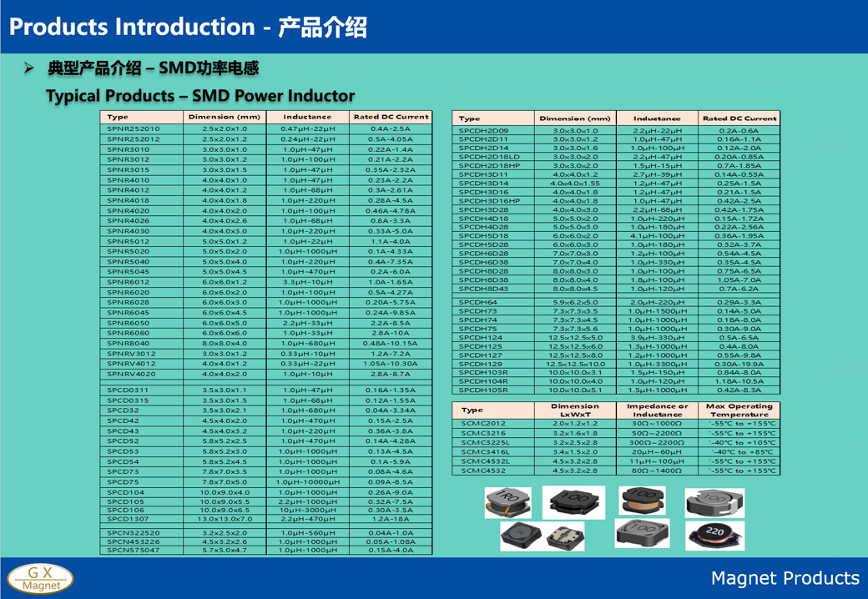
Task: Click the SPCDH2D09 type cell
Action: tap(484, 131)
